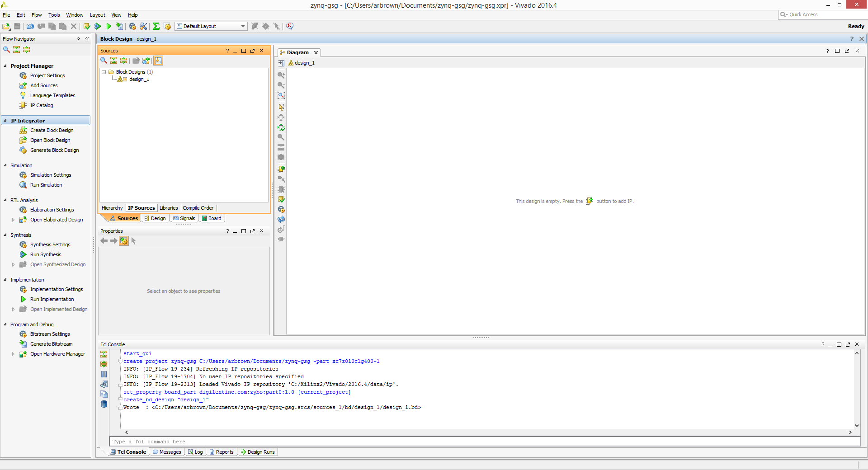The width and height of the screenshot is (868, 470).
Task: Collapse the IP Integrator section
Action: pos(5,121)
